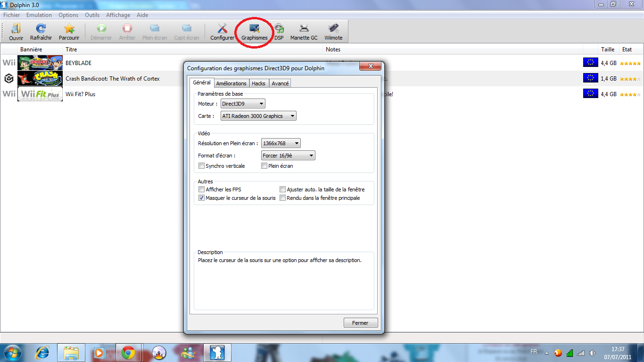Switch to the Général tab
This screenshot has width=644, height=362.
pyautogui.click(x=202, y=82)
